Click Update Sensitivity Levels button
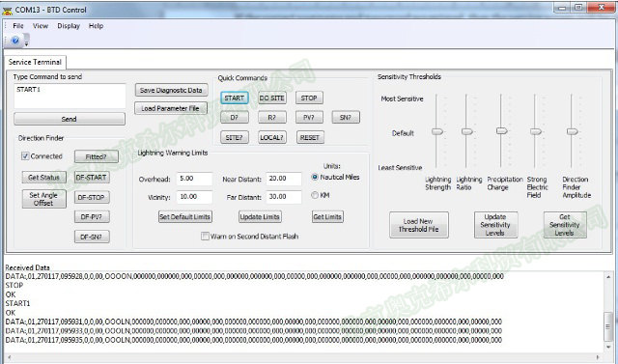The height and width of the screenshot is (364, 618). [x=495, y=225]
